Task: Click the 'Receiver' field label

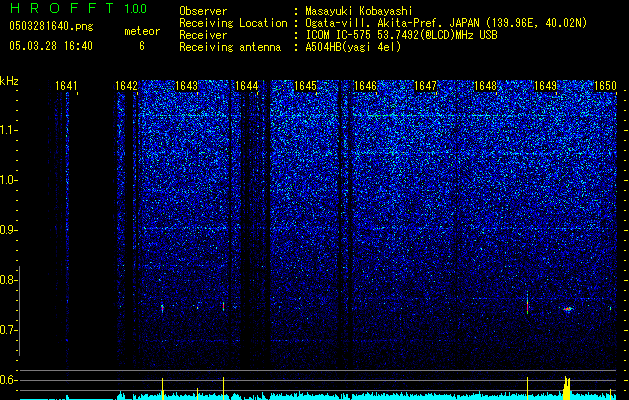Action: tap(203, 35)
